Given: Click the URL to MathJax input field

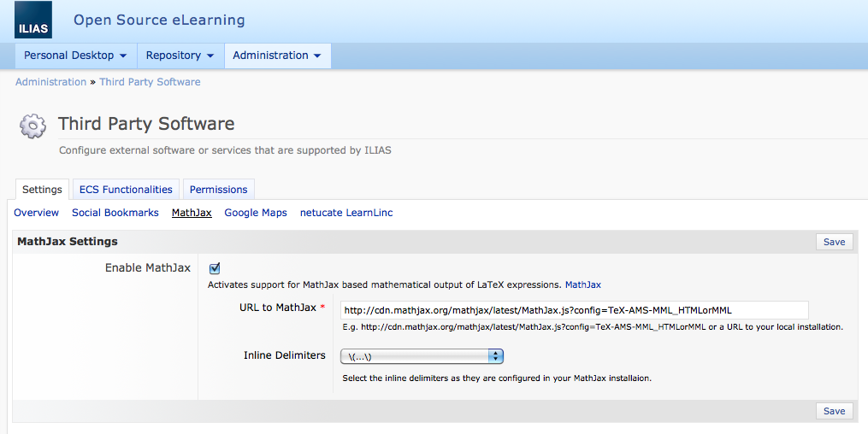Looking at the screenshot, I should pyautogui.click(x=574, y=310).
